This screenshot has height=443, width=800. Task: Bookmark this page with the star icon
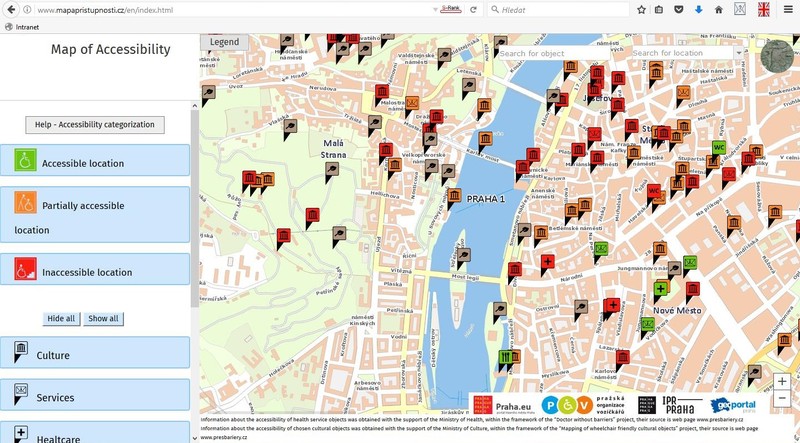pyautogui.click(x=641, y=10)
